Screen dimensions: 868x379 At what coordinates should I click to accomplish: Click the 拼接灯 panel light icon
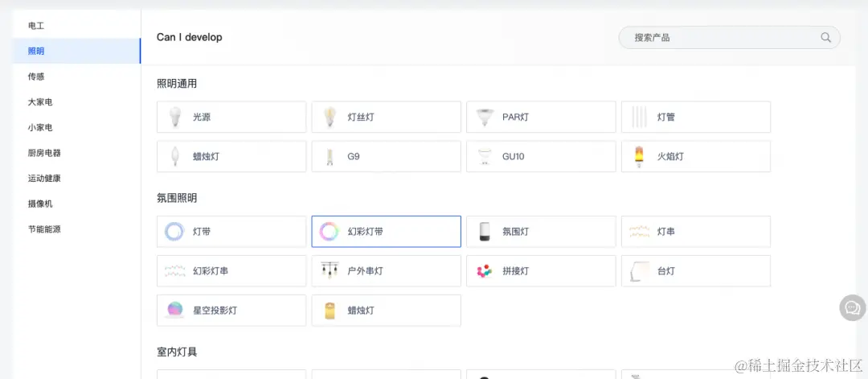click(484, 271)
